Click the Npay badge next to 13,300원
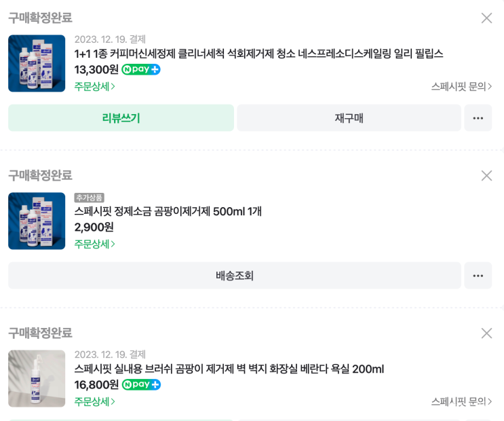 pos(141,69)
